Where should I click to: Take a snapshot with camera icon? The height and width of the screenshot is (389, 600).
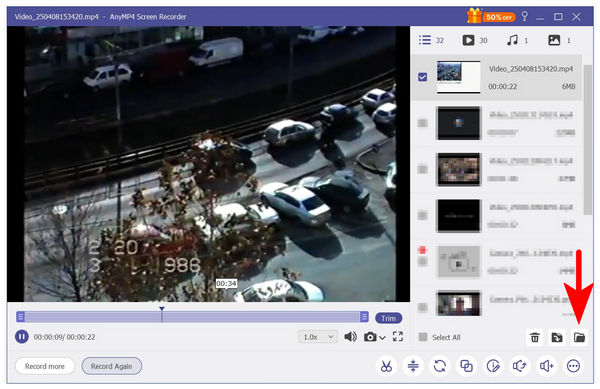[370, 337]
